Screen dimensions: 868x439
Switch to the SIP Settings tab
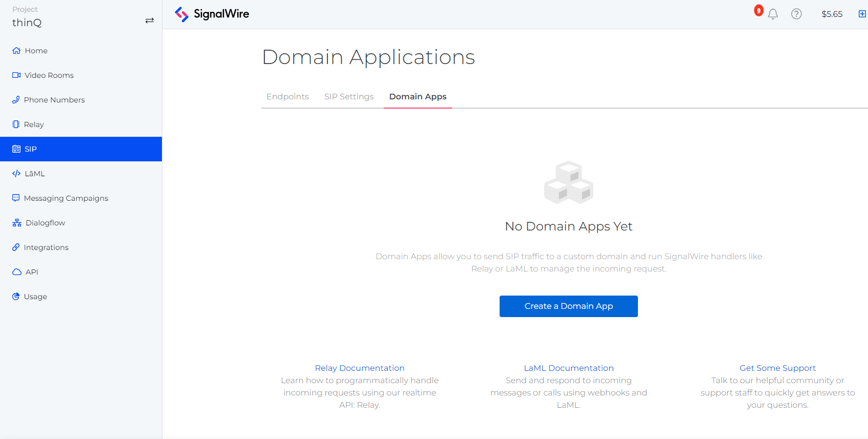pyautogui.click(x=349, y=97)
